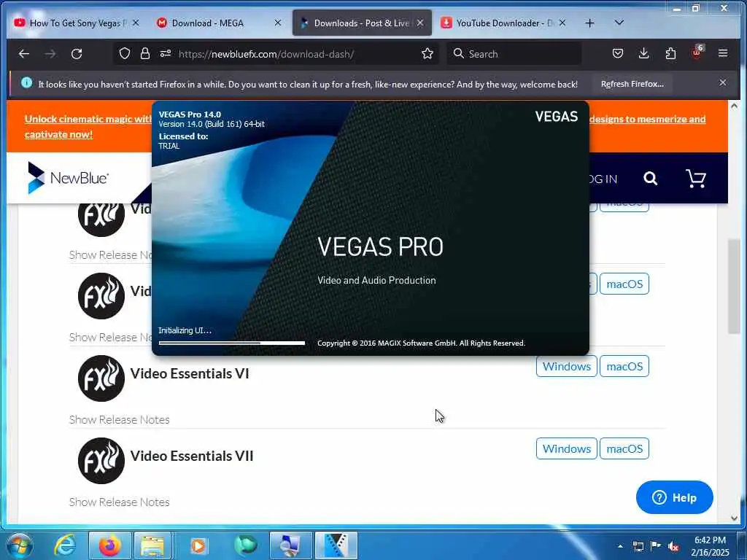Open a new browser tab
This screenshot has width=747, height=560.
coord(589,23)
